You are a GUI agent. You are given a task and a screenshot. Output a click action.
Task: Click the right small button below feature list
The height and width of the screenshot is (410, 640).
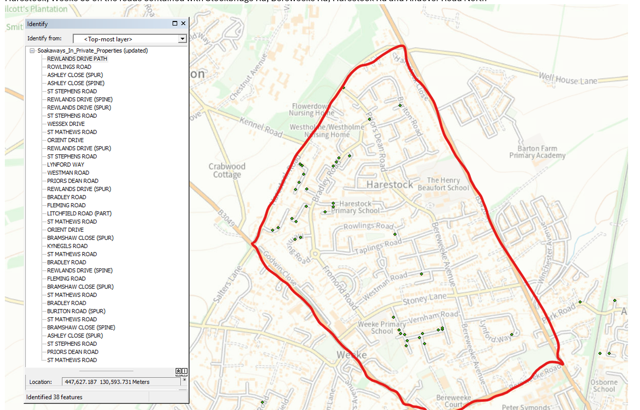[184, 371]
